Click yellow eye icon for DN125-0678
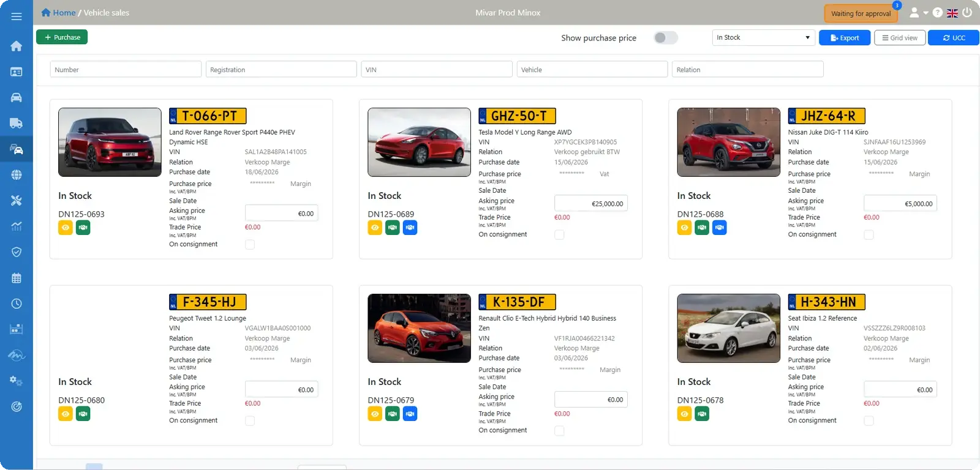Viewport: 980px width, 470px height. click(x=685, y=414)
